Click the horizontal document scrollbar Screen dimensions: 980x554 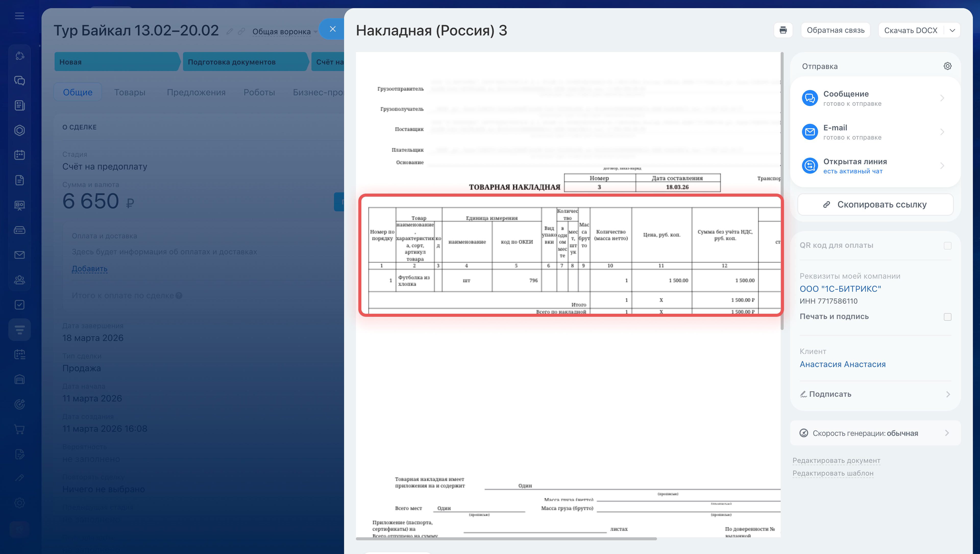click(x=506, y=539)
